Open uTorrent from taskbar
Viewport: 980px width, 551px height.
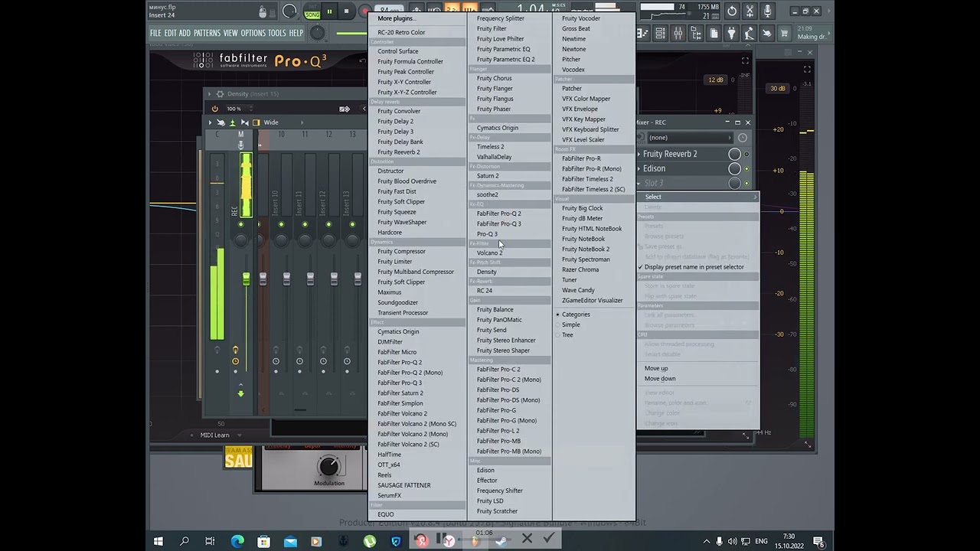coord(370,541)
